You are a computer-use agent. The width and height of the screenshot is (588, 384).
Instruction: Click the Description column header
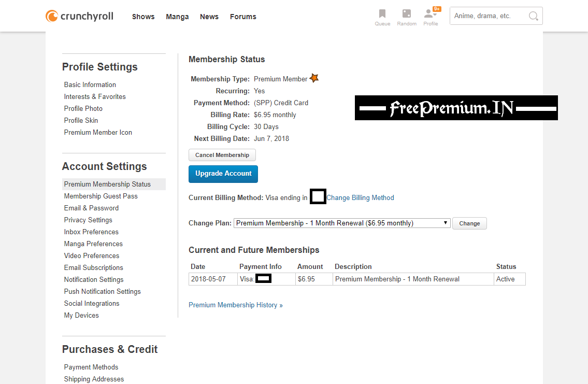tap(353, 267)
